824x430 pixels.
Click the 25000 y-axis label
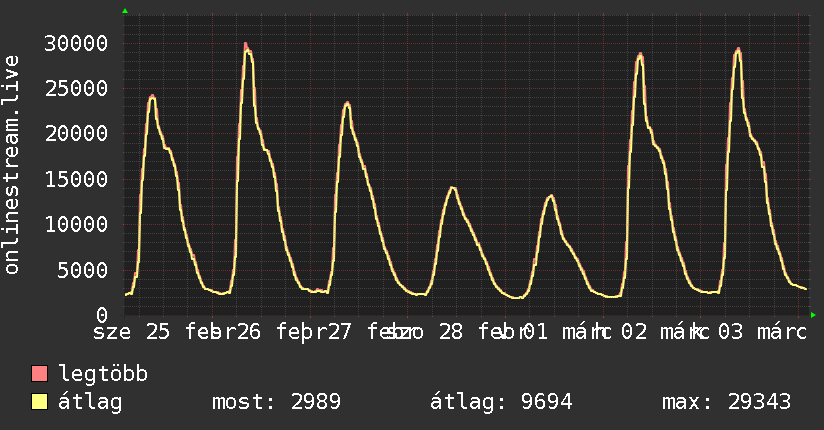[x=76, y=88]
